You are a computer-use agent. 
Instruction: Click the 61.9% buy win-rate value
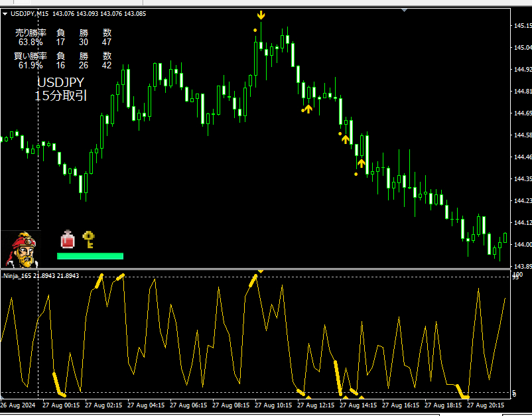pyautogui.click(x=31, y=65)
